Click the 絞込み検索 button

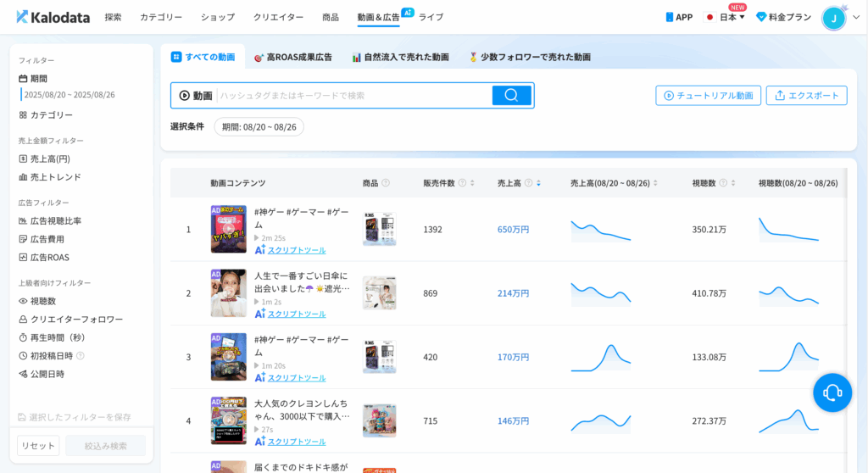click(x=105, y=446)
